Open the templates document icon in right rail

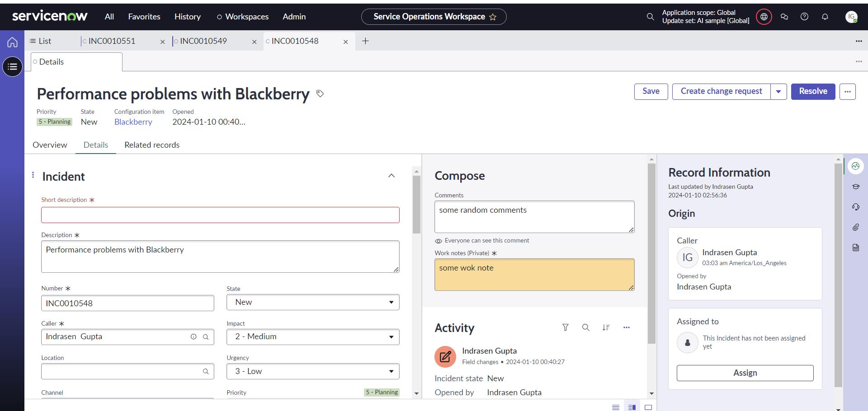tap(856, 248)
